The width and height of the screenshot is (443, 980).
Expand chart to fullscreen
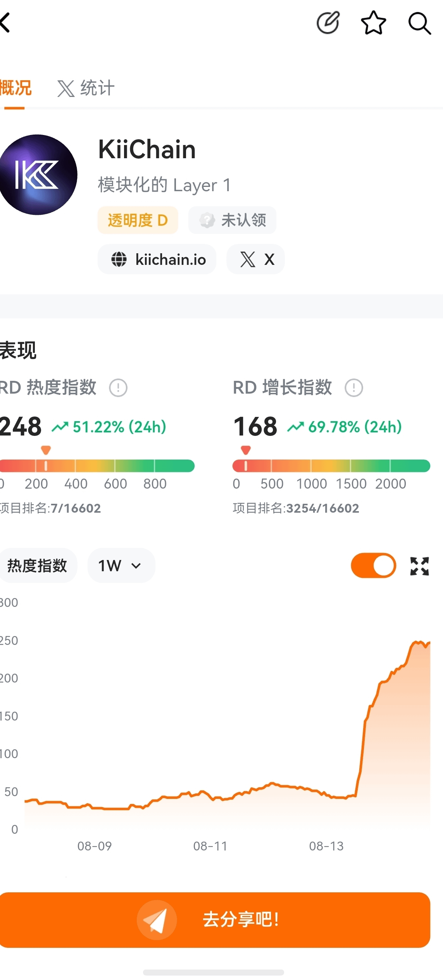(419, 566)
